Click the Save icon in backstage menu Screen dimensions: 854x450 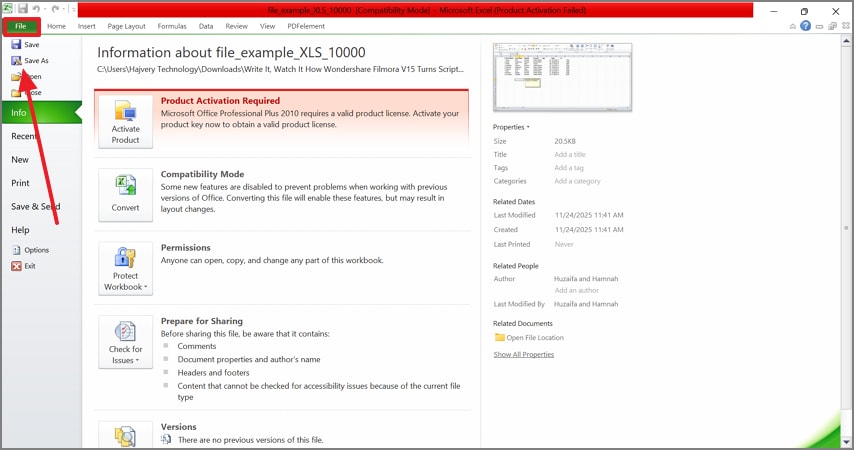16,45
